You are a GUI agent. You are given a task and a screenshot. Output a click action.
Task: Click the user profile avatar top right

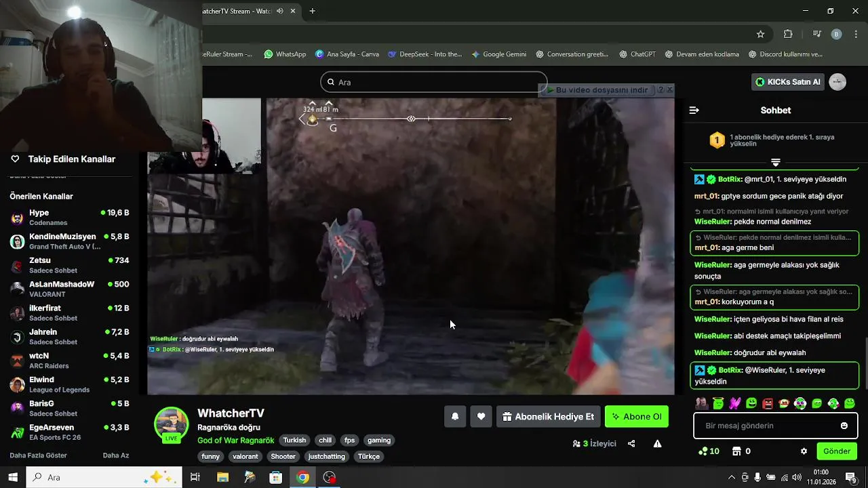tap(837, 82)
